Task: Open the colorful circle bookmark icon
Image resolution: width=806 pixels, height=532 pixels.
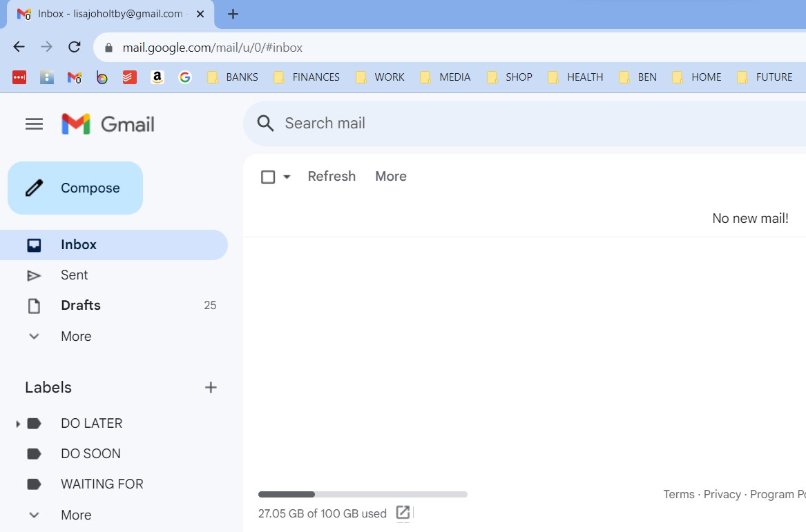Action: point(102,77)
